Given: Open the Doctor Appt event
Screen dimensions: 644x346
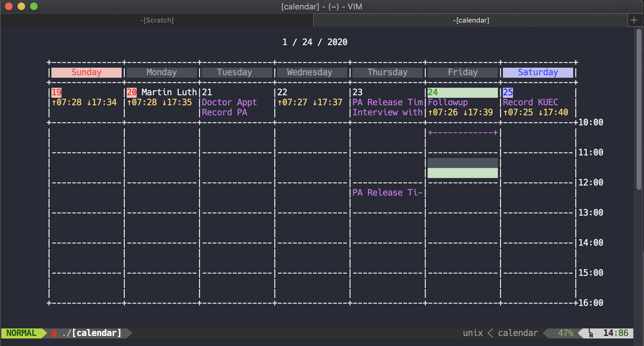Looking at the screenshot, I should 229,102.
